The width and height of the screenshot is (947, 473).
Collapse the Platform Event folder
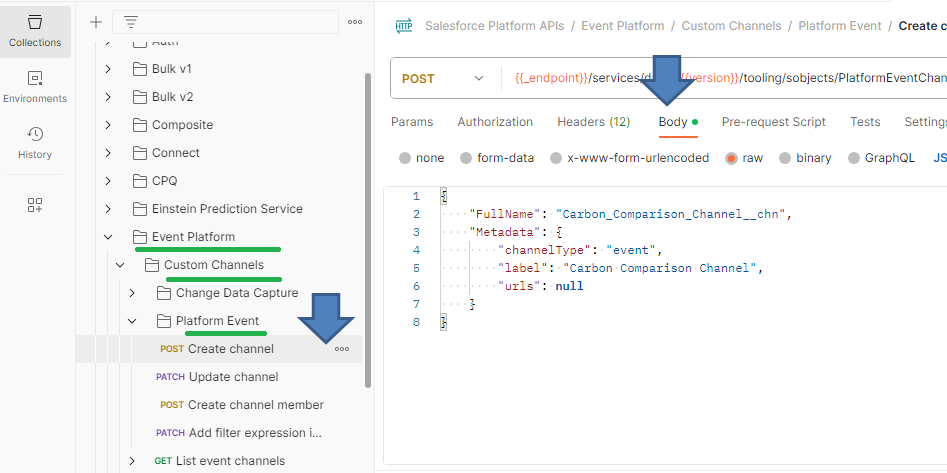[132, 321]
